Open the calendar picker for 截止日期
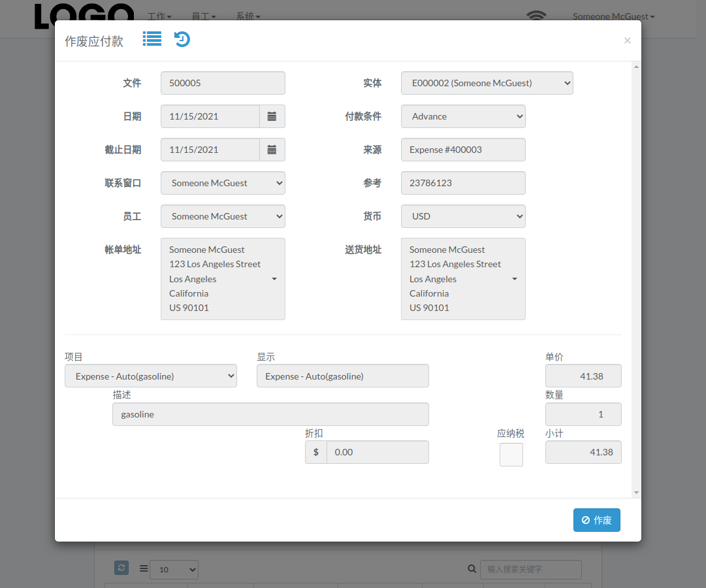The height and width of the screenshot is (588, 706). point(272,150)
